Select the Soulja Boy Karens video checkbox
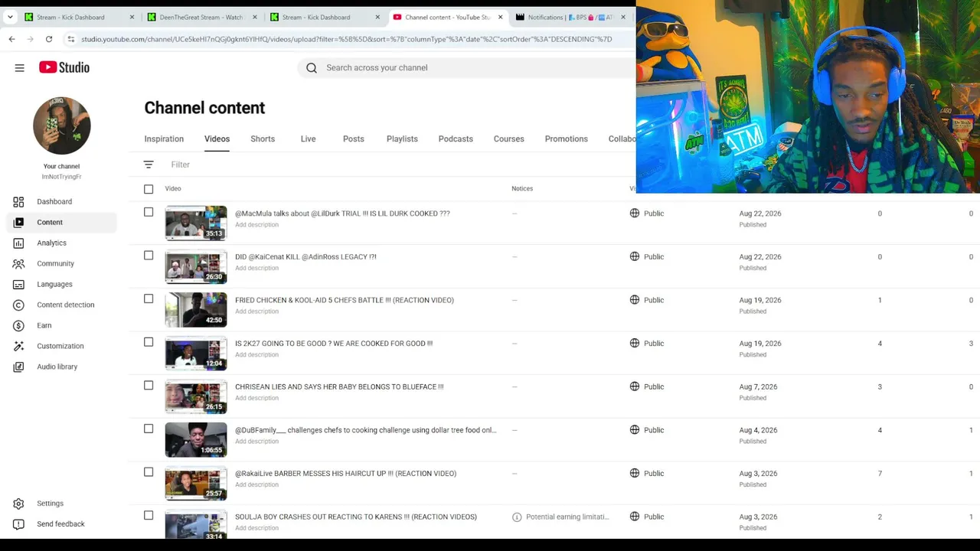Viewport: 980px width, 551px height. pos(149,516)
